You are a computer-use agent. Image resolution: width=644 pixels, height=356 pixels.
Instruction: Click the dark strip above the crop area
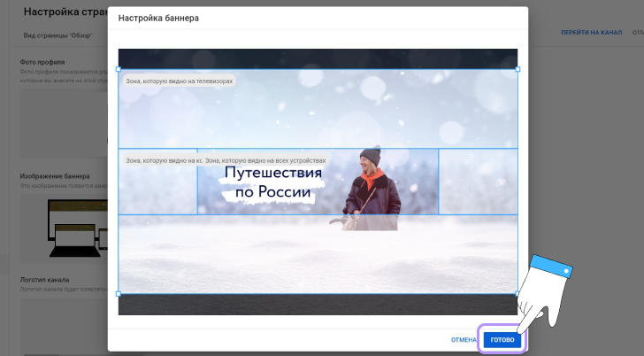[318, 58]
